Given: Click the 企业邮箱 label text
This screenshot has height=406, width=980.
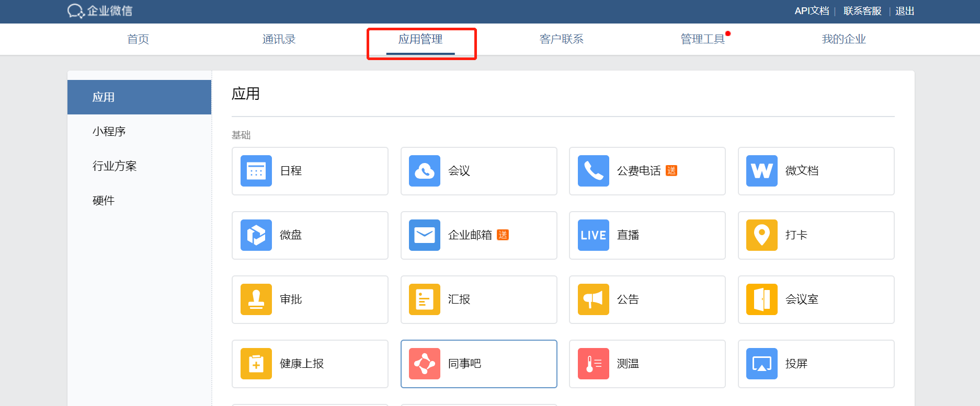Looking at the screenshot, I should tap(470, 235).
